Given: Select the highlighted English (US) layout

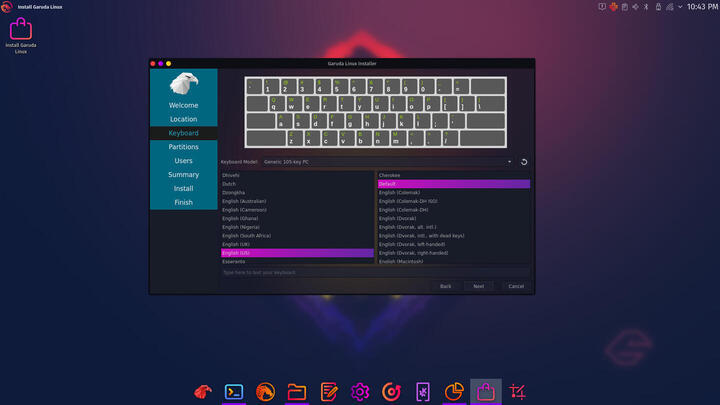Looking at the screenshot, I should (298, 253).
